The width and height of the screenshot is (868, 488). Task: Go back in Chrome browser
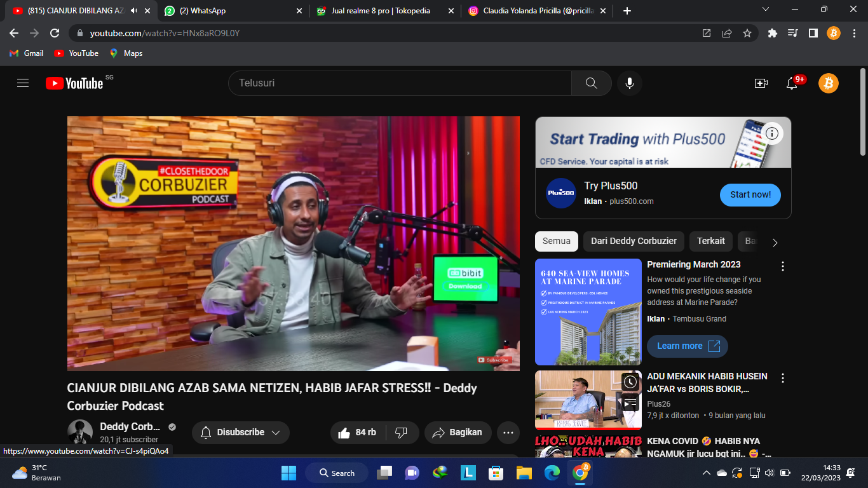[14, 33]
